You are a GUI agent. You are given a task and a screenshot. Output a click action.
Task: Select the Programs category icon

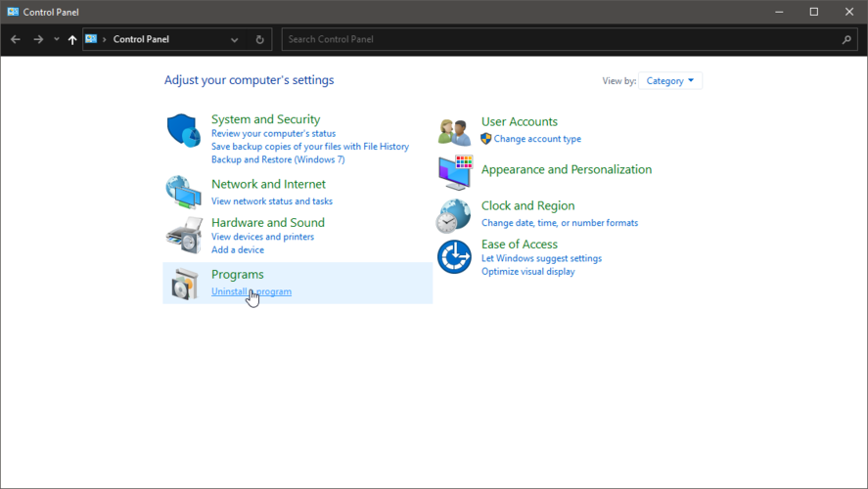pos(183,284)
